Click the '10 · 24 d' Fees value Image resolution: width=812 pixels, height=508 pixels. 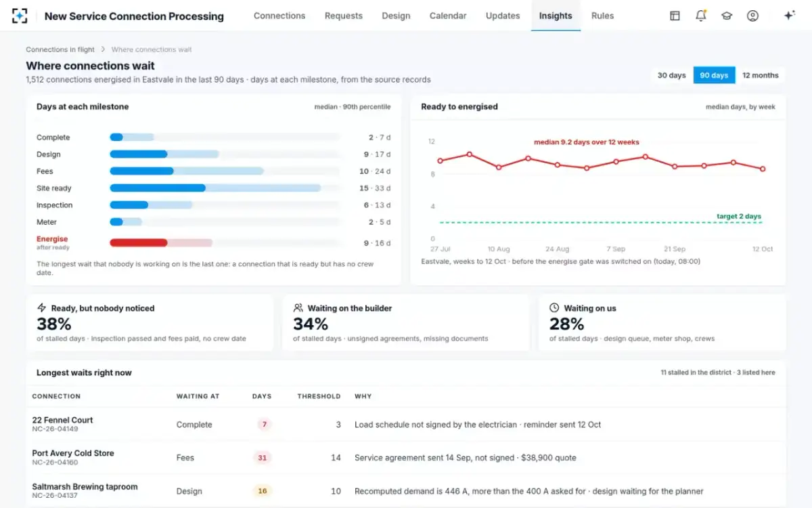tap(375, 171)
